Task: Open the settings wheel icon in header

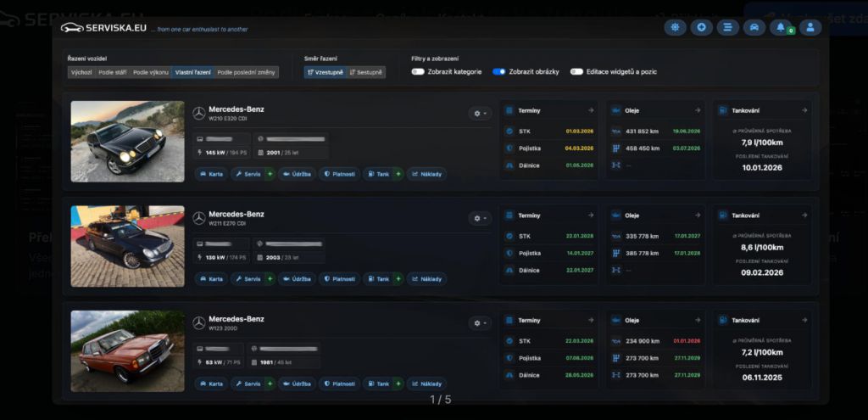Action: (x=675, y=28)
